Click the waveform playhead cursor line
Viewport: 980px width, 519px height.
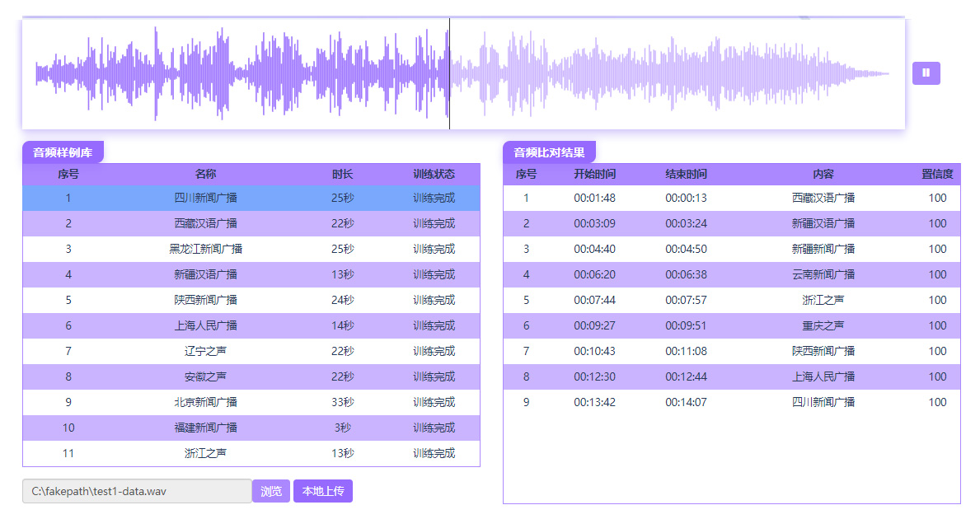pyautogui.click(x=449, y=73)
